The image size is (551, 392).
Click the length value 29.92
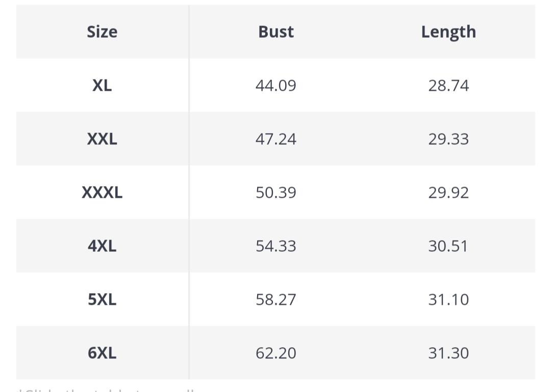coord(448,193)
